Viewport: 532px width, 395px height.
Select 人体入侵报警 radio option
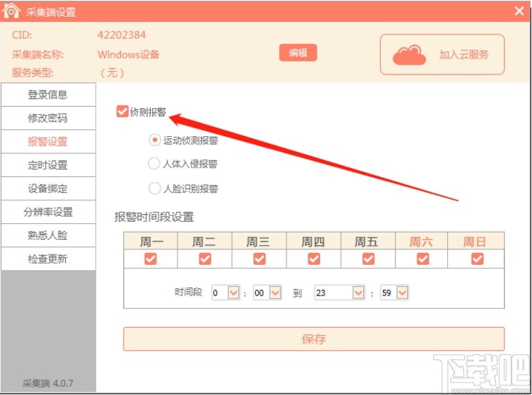point(154,164)
